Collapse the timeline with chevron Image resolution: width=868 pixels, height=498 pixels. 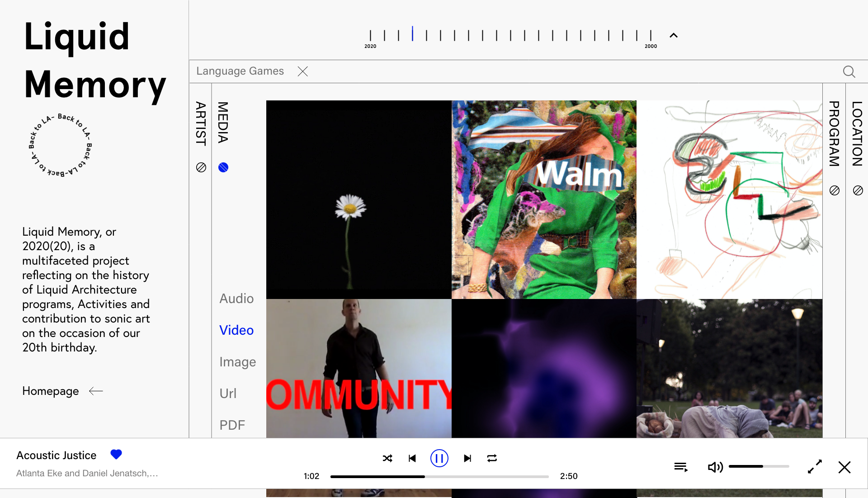click(x=674, y=35)
